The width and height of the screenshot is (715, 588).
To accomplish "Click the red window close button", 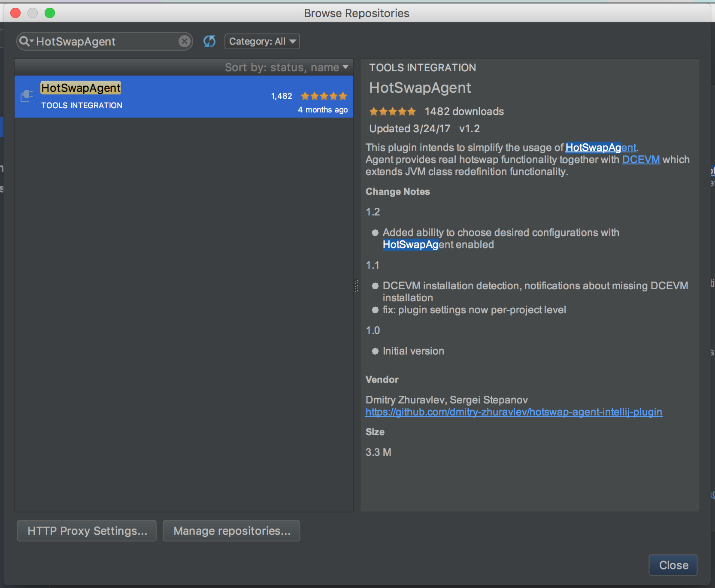I will pos(15,13).
